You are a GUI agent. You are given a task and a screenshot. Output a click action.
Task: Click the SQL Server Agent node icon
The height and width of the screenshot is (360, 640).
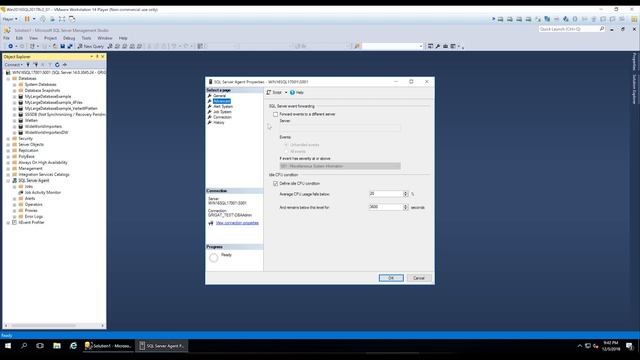tap(15, 180)
